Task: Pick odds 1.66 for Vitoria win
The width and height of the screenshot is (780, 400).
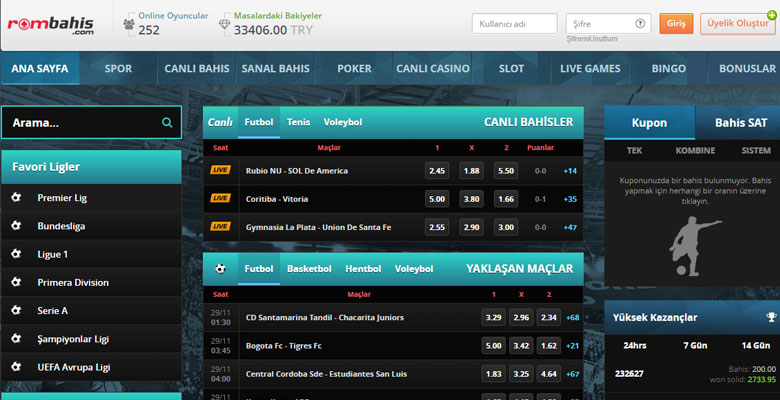Action: (506, 199)
